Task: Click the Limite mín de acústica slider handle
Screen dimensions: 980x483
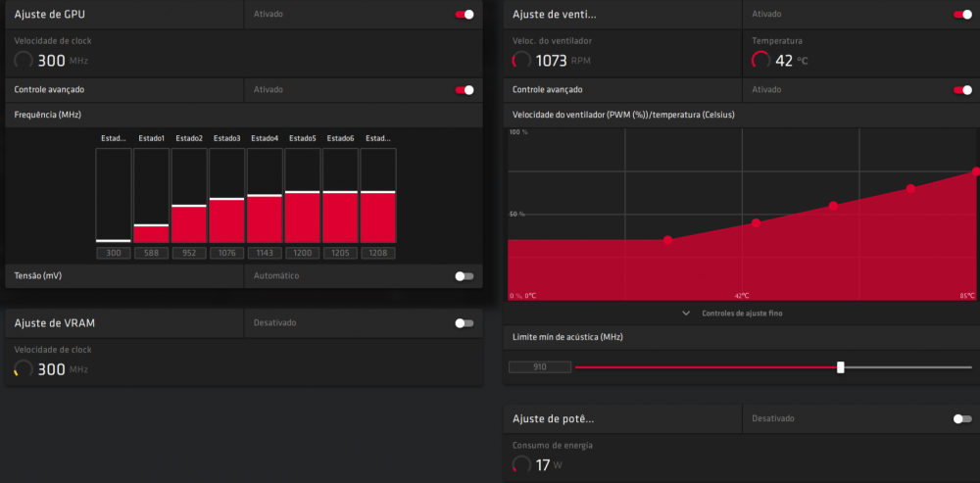Action: [841, 367]
